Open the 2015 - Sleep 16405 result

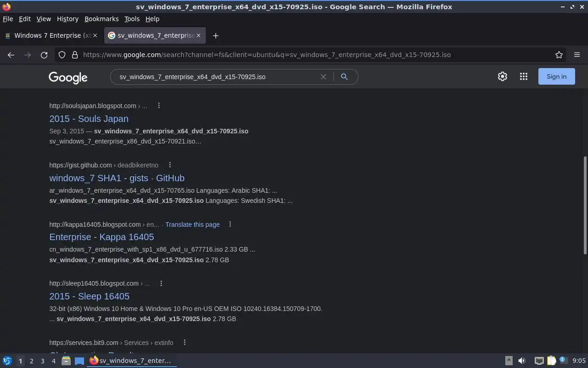89,296
